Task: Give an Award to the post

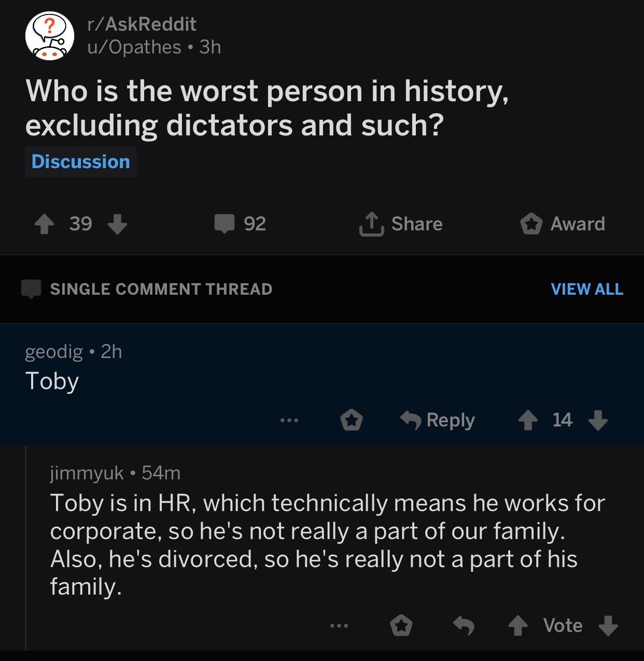Action: 563,224
